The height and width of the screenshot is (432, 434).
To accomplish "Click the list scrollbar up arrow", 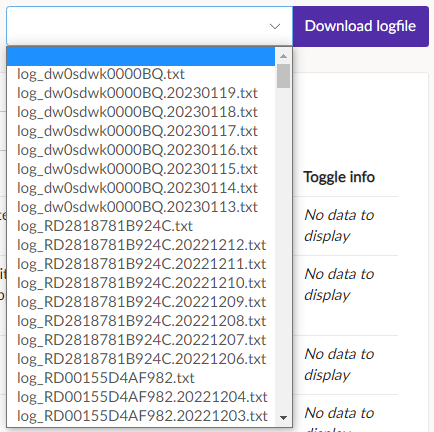I will pos(283,56).
